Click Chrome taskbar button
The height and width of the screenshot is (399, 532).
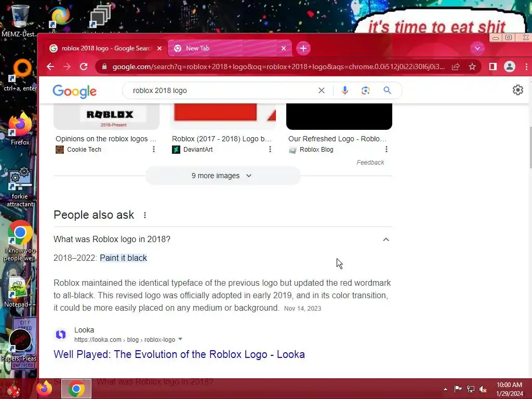click(x=76, y=389)
